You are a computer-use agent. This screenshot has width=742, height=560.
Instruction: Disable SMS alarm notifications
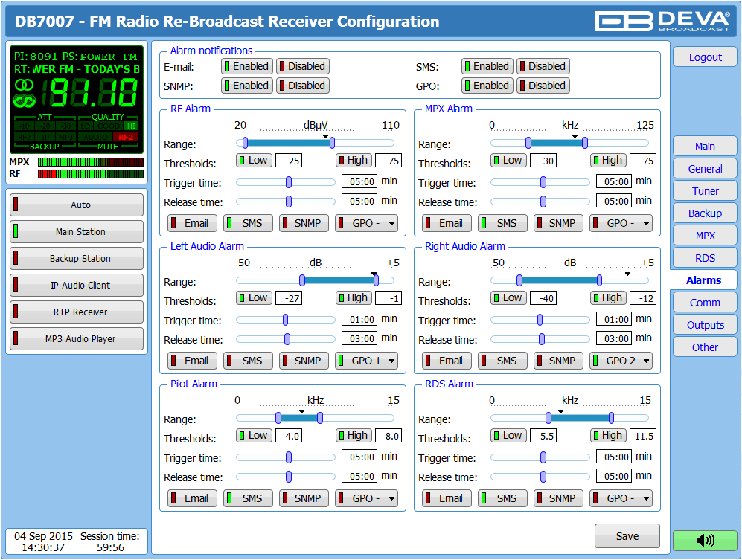[543, 66]
